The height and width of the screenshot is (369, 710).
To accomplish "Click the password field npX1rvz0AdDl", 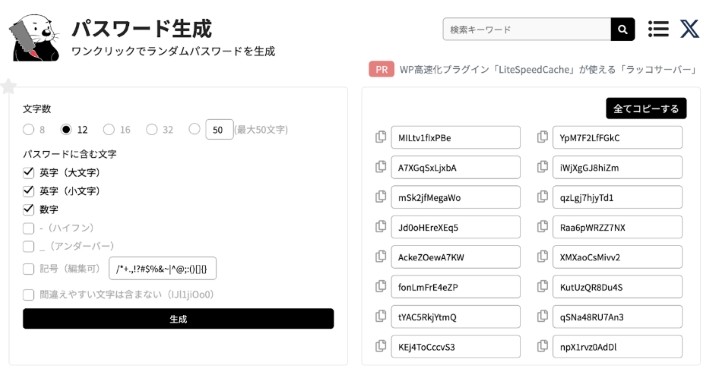I will click(x=617, y=347).
